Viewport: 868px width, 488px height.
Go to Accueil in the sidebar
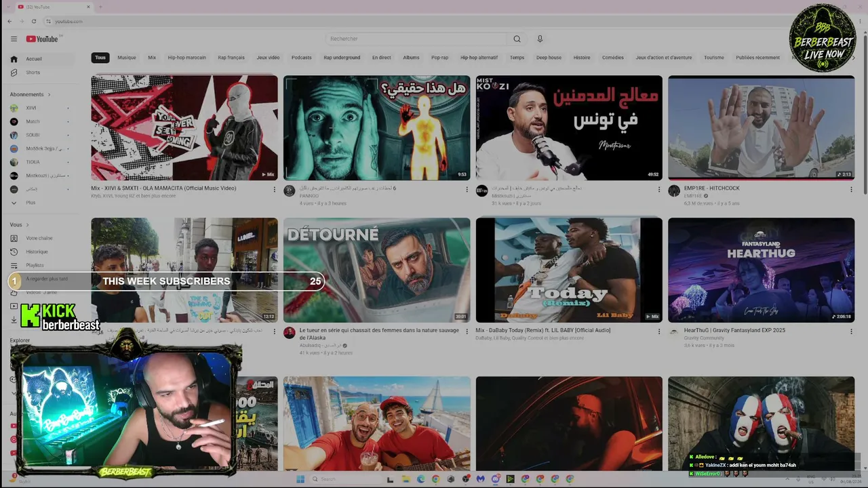pos(42,59)
